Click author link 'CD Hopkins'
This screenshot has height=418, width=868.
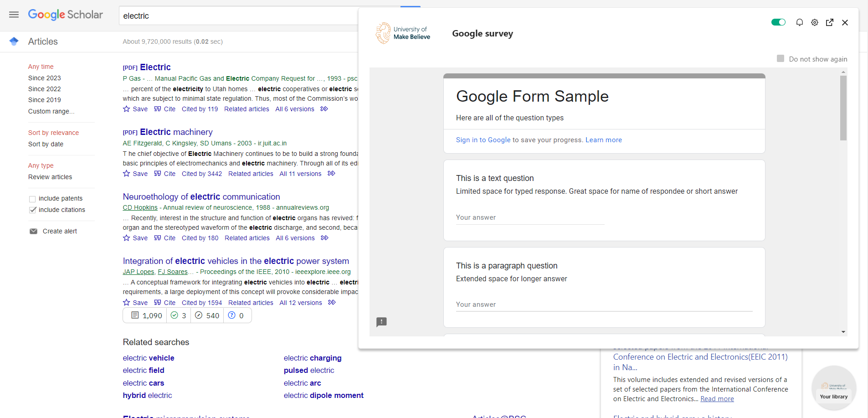(140, 207)
